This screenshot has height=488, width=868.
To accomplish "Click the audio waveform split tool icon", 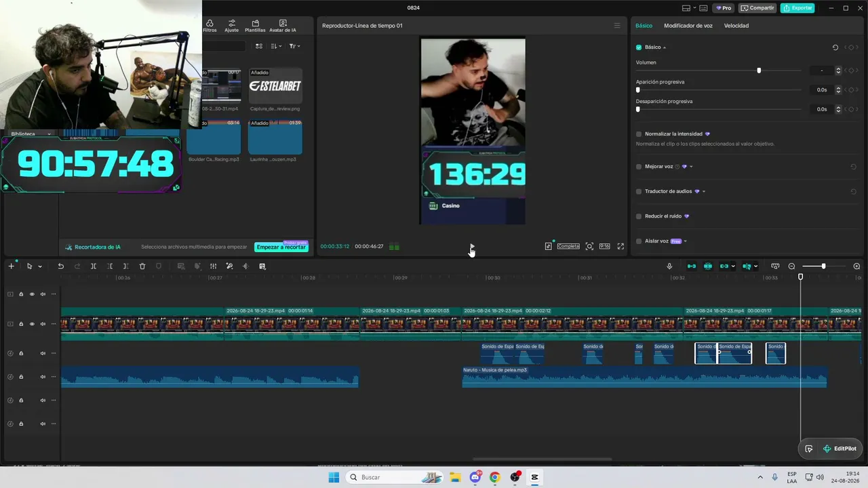I will pos(245,266).
